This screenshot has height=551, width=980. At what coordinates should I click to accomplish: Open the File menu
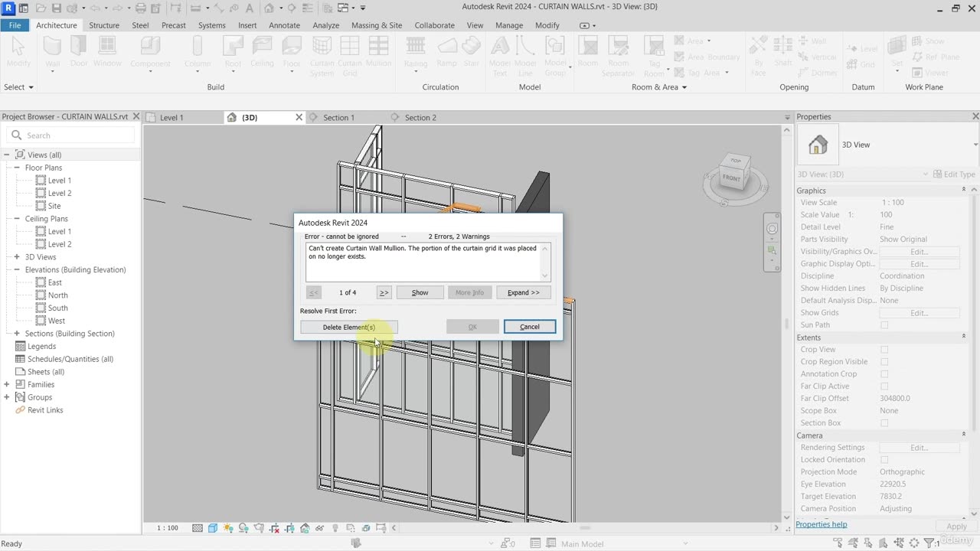[15, 25]
